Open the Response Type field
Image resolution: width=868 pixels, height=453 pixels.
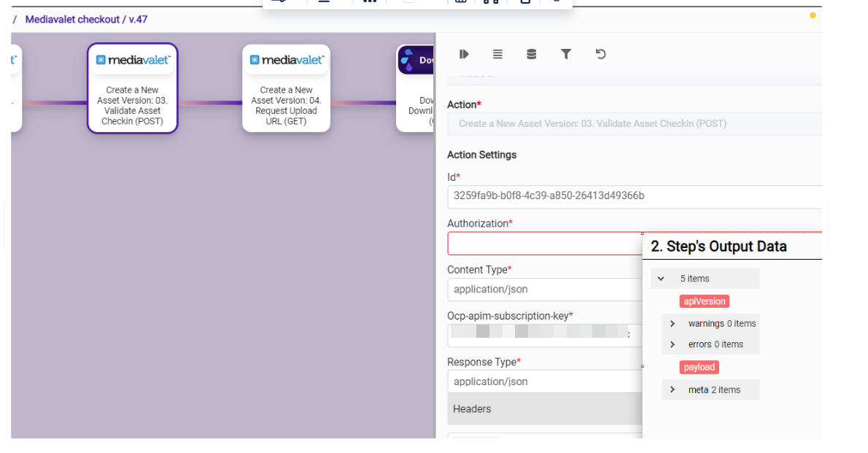point(544,382)
